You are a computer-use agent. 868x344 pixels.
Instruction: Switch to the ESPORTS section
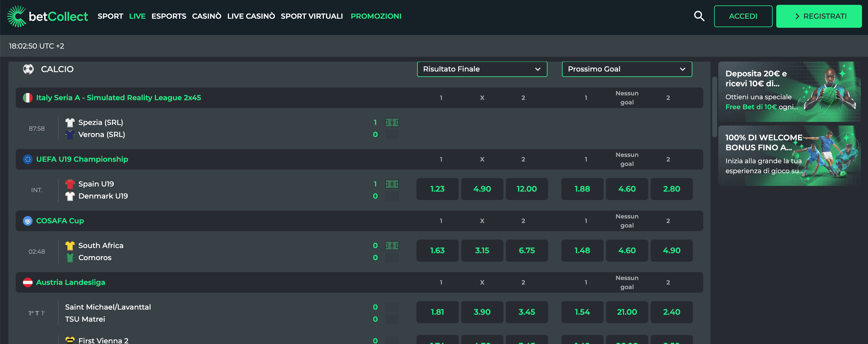(x=169, y=16)
